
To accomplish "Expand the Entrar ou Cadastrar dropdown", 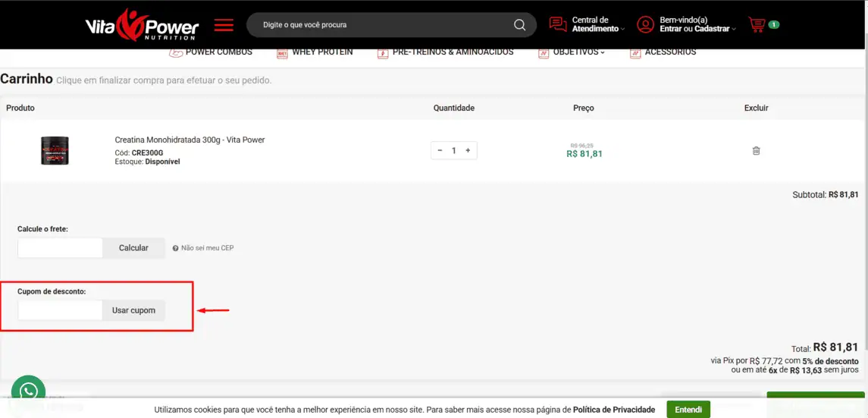I will pos(697,24).
